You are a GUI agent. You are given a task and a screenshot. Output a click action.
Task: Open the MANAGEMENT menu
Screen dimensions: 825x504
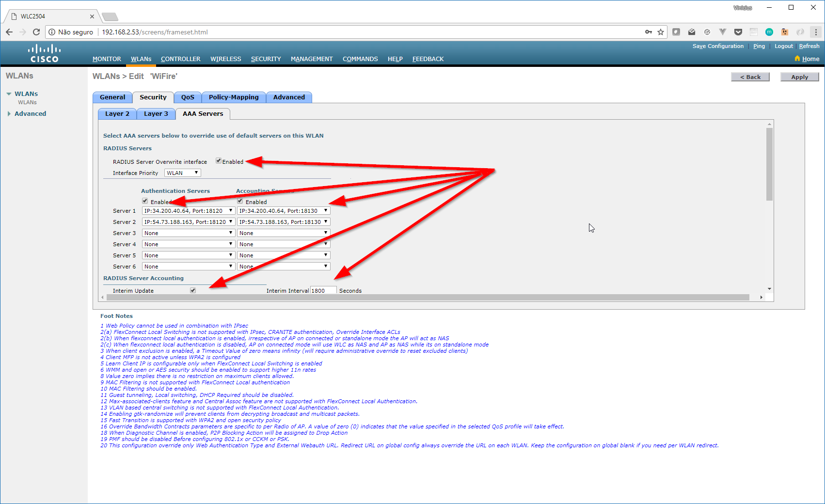[x=312, y=59]
